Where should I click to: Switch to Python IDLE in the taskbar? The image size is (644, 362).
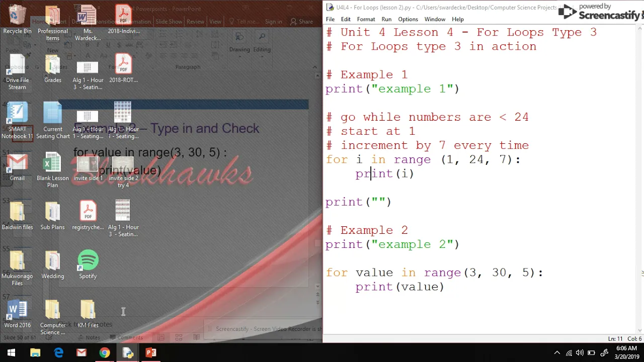pyautogui.click(x=128, y=353)
